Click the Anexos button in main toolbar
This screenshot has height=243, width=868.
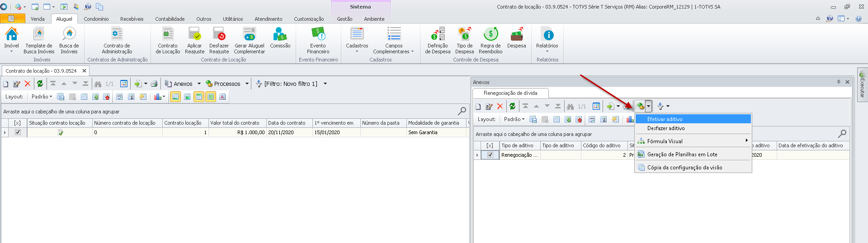pyautogui.click(x=179, y=84)
